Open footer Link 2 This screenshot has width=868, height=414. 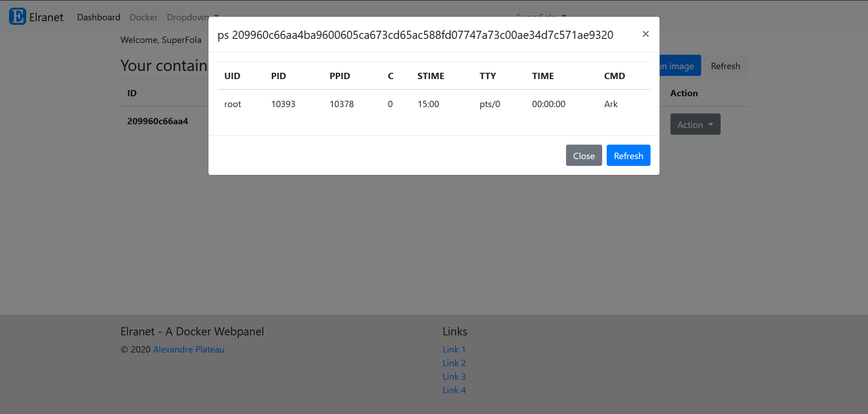(x=454, y=363)
